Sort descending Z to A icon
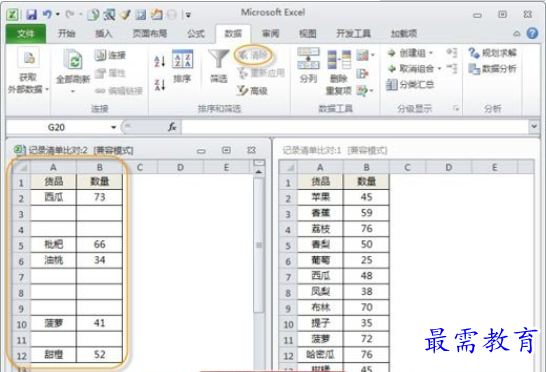546x372 pixels. [x=160, y=85]
